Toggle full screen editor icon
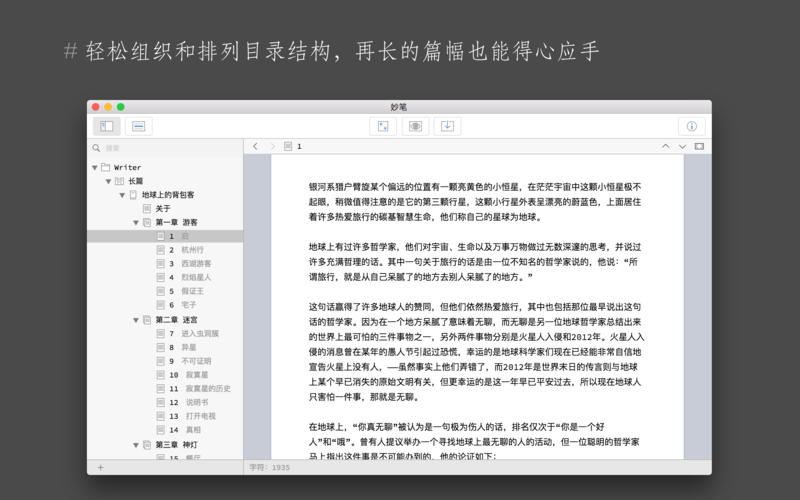 point(699,146)
